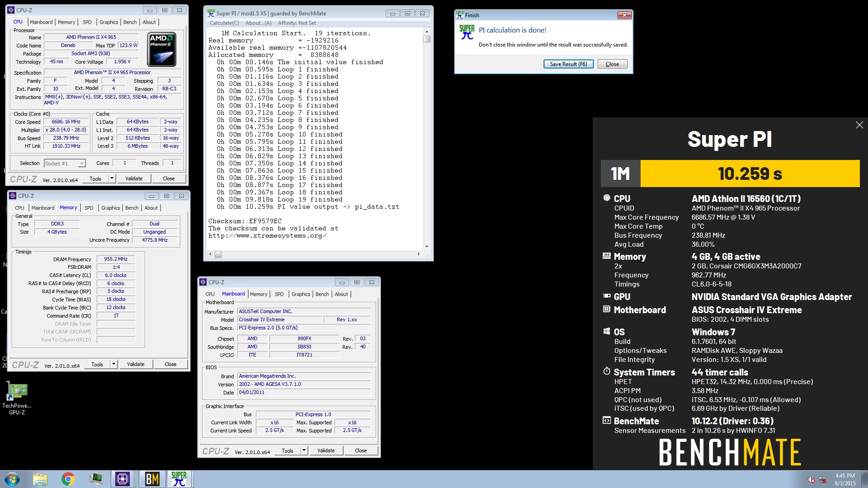Viewport: 868px width, 488px height.
Task: Click http://www.xtremesystems.org/ text in Super PI
Action: point(267,236)
